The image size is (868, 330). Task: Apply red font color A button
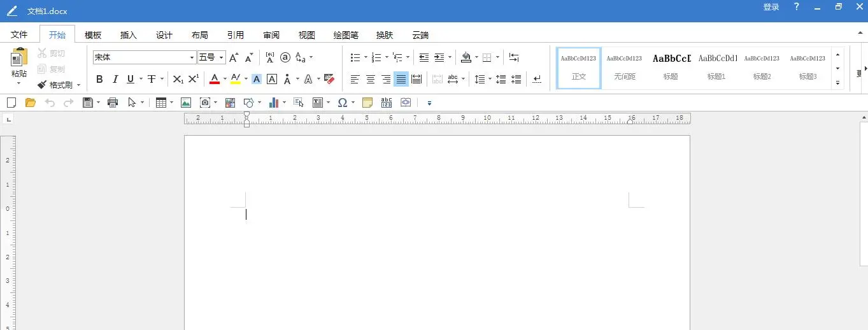click(215, 79)
